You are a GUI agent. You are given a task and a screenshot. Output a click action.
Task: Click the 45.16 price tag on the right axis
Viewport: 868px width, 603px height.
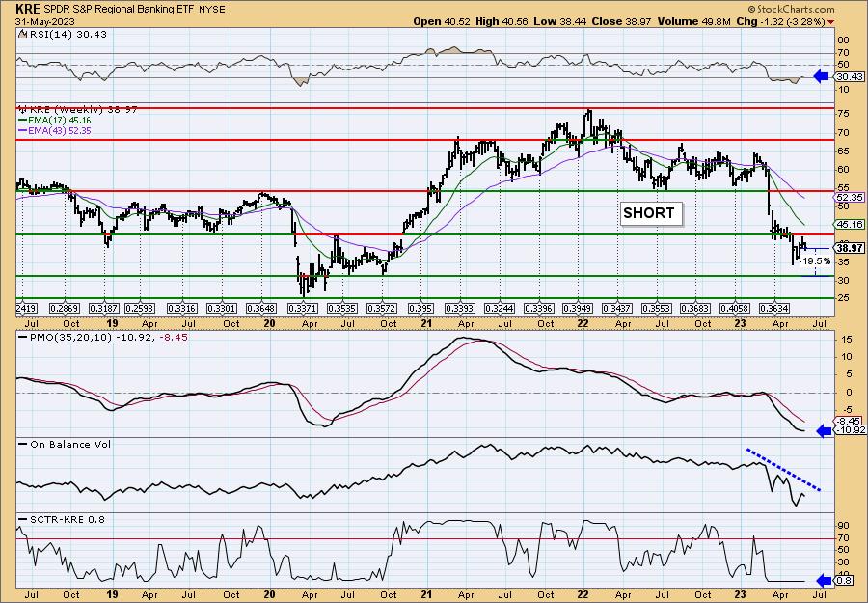(x=851, y=224)
